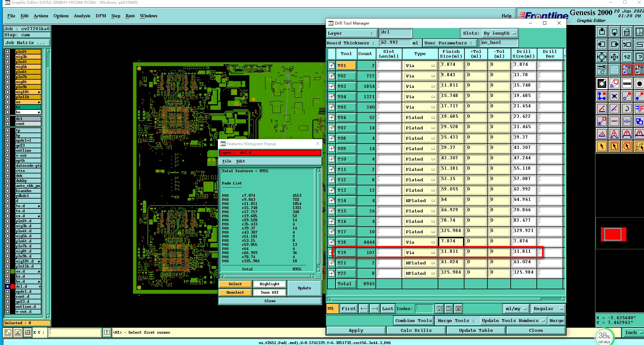
Task: Click the zoom in icon with inward arrows
Action: coord(602,57)
